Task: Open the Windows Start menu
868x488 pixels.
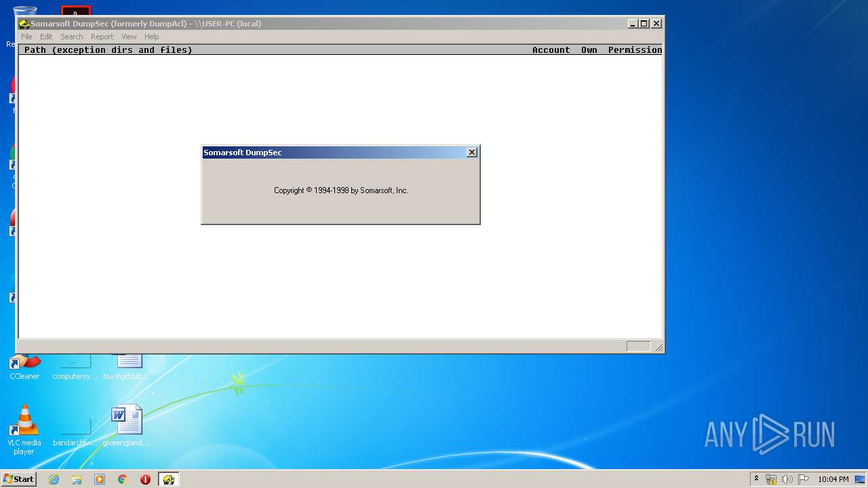Action: (18, 479)
